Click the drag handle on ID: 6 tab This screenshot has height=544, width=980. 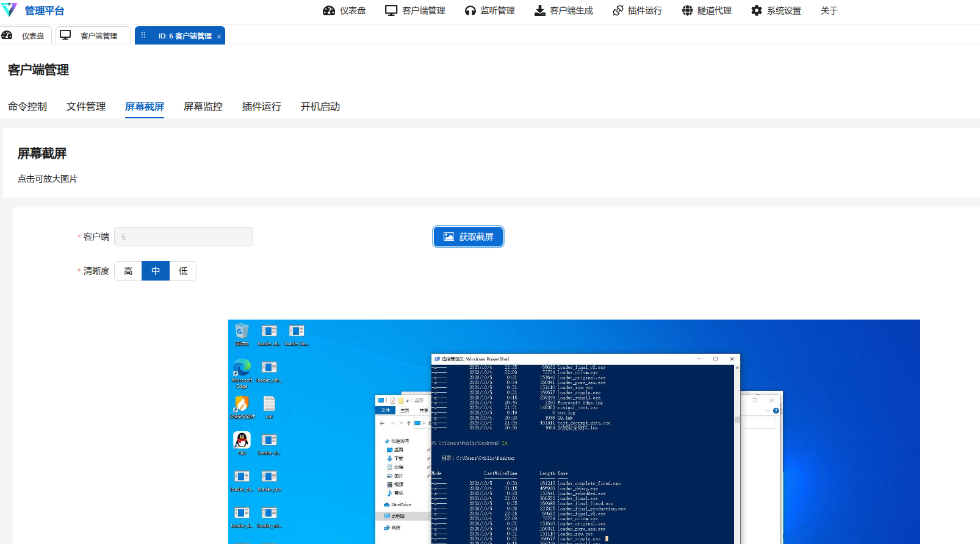click(143, 35)
